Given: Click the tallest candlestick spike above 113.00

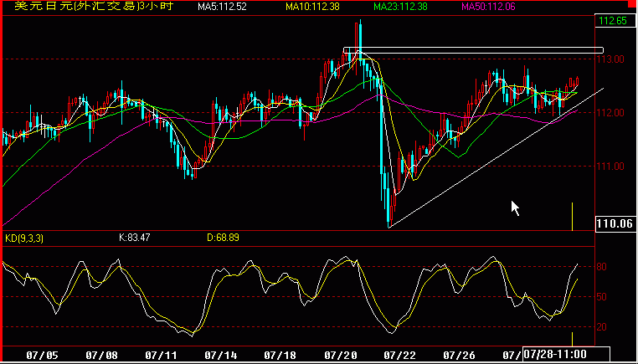Looking at the screenshot, I should pyautogui.click(x=361, y=41).
